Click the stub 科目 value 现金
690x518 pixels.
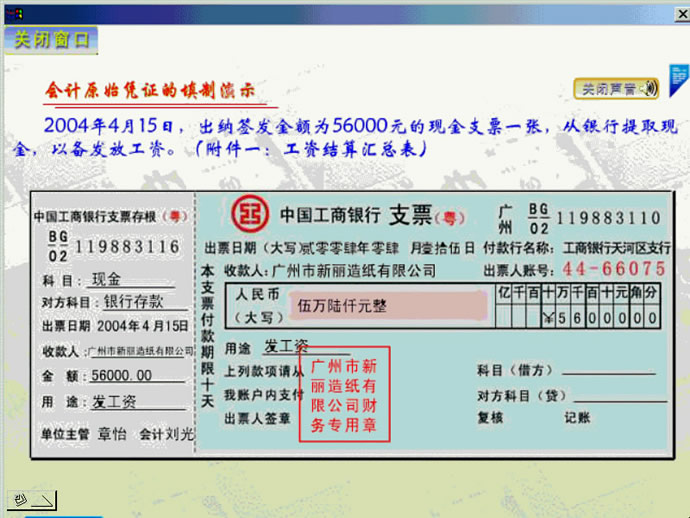pyautogui.click(x=106, y=279)
